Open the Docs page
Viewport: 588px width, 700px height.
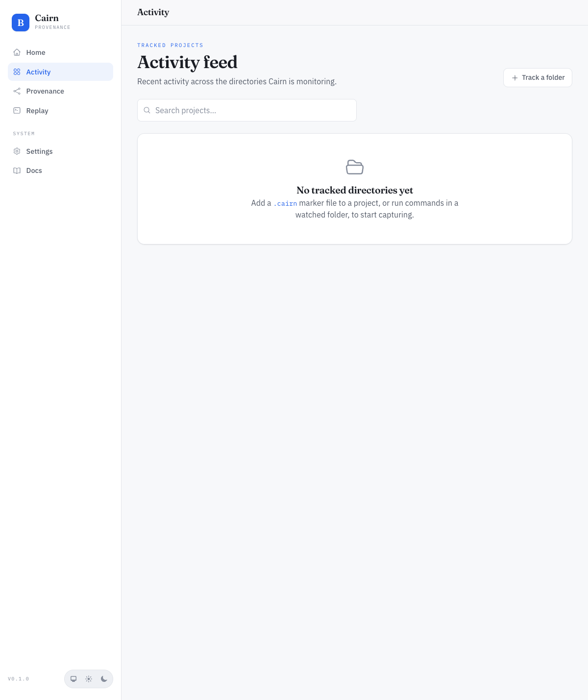60,170
